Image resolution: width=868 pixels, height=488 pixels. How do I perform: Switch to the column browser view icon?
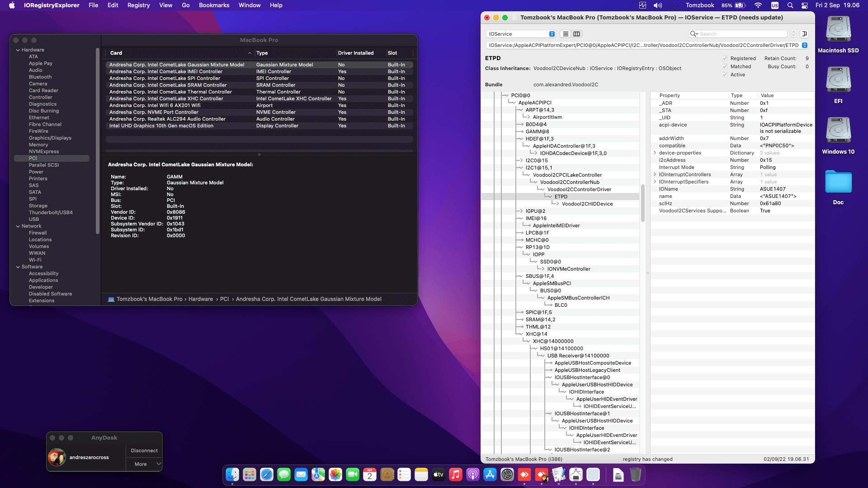pos(576,34)
